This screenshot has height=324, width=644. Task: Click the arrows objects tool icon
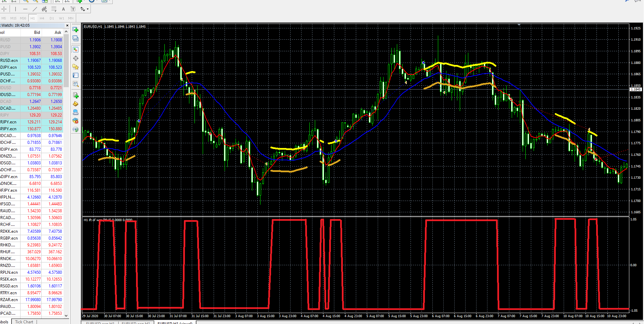82,9
